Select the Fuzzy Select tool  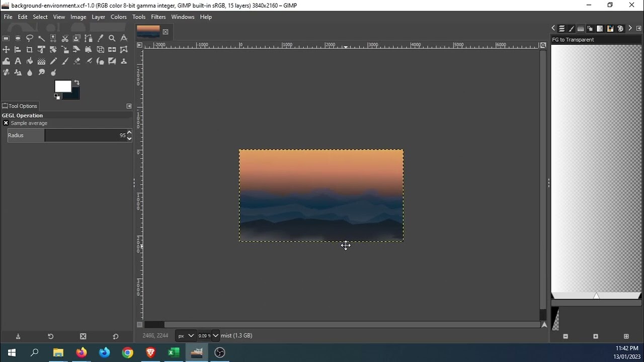(x=42, y=38)
